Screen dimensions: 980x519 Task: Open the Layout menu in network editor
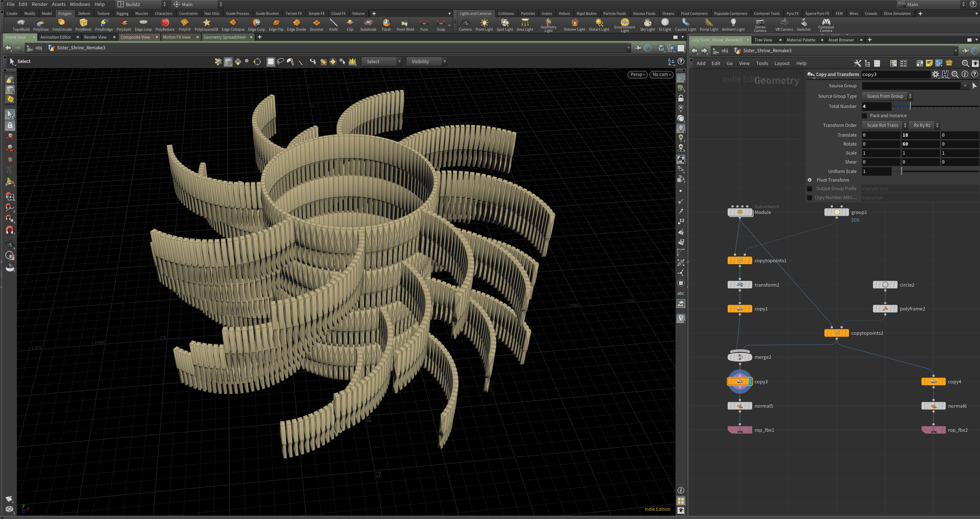[x=782, y=63]
